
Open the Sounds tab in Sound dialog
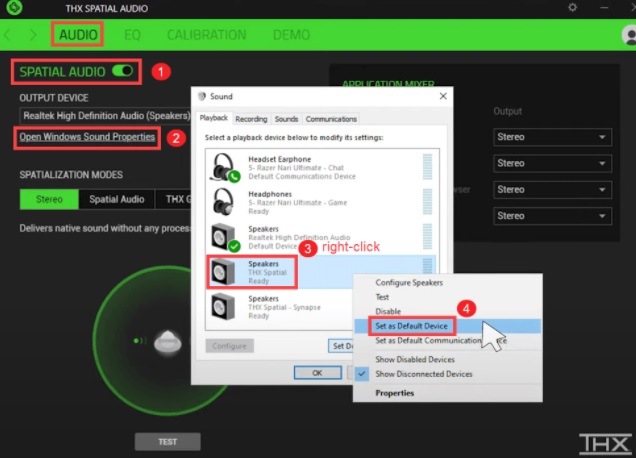286,119
